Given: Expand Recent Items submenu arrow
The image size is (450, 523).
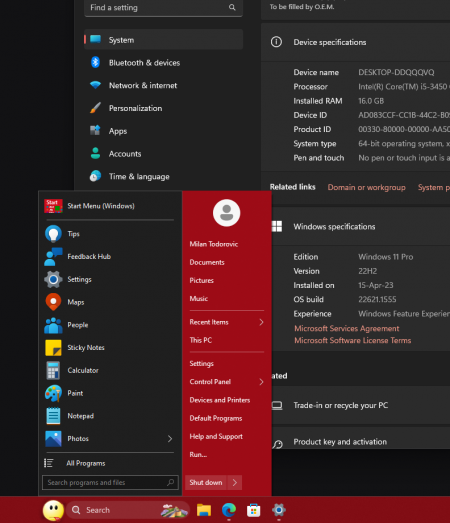Looking at the screenshot, I should click(261, 322).
